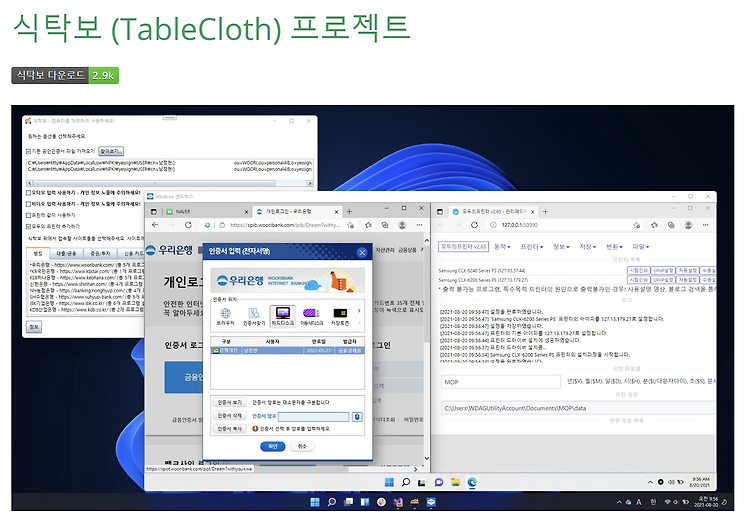
Task: Open new tab in 모두의프린터 browser window
Action: pyautogui.click(x=545, y=211)
